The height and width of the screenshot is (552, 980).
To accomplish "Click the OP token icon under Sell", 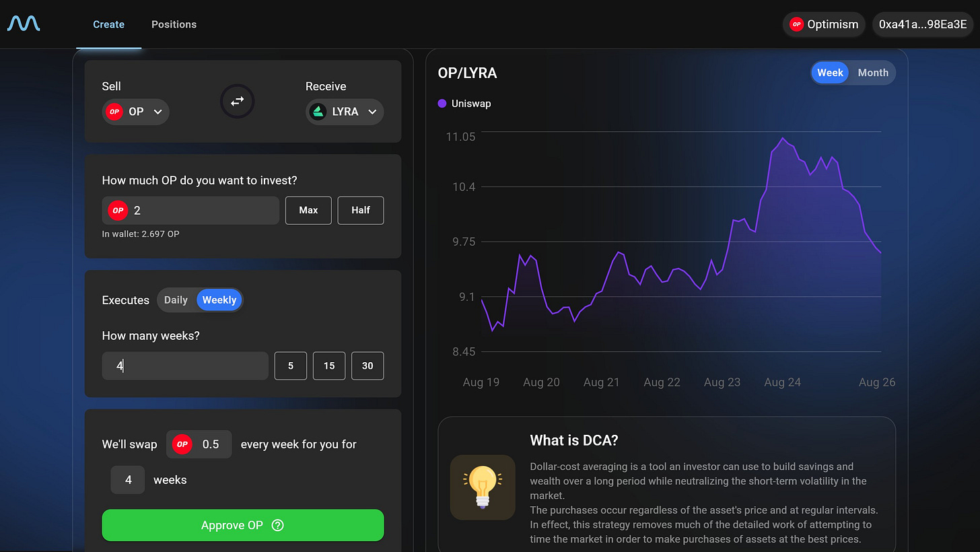I will click(x=114, y=112).
